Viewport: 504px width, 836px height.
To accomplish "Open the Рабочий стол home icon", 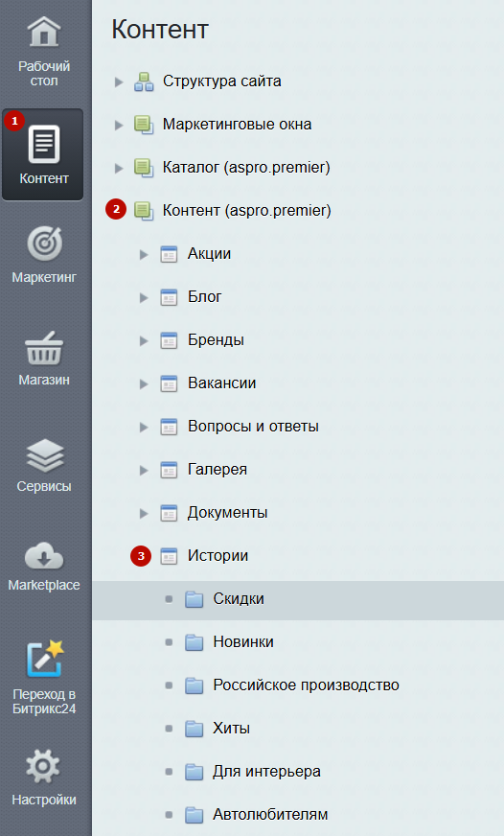I will point(44,32).
